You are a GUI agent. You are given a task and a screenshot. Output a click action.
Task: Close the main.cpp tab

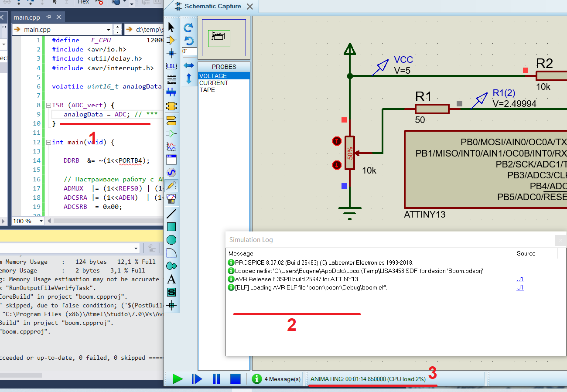58,17
